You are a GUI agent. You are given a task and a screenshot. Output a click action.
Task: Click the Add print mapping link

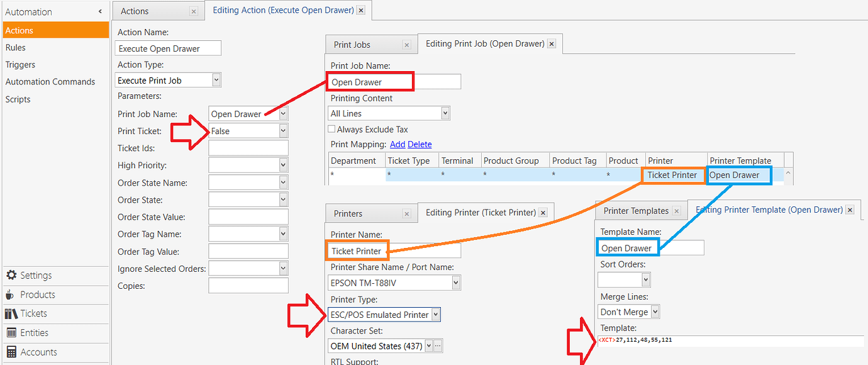tap(398, 144)
